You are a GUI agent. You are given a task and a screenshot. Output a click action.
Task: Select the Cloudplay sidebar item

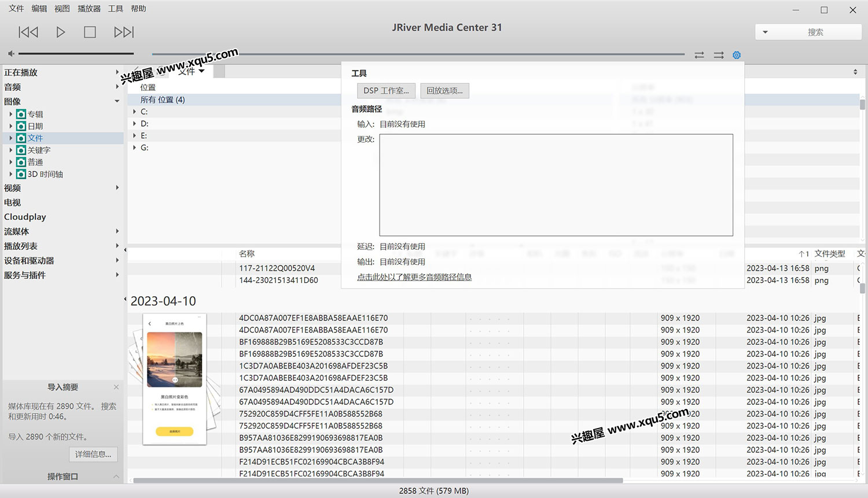click(25, 217)
